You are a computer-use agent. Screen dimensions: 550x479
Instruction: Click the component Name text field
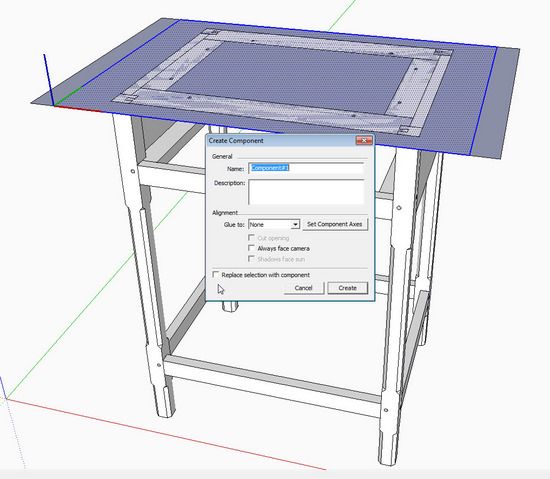[306, 168]
